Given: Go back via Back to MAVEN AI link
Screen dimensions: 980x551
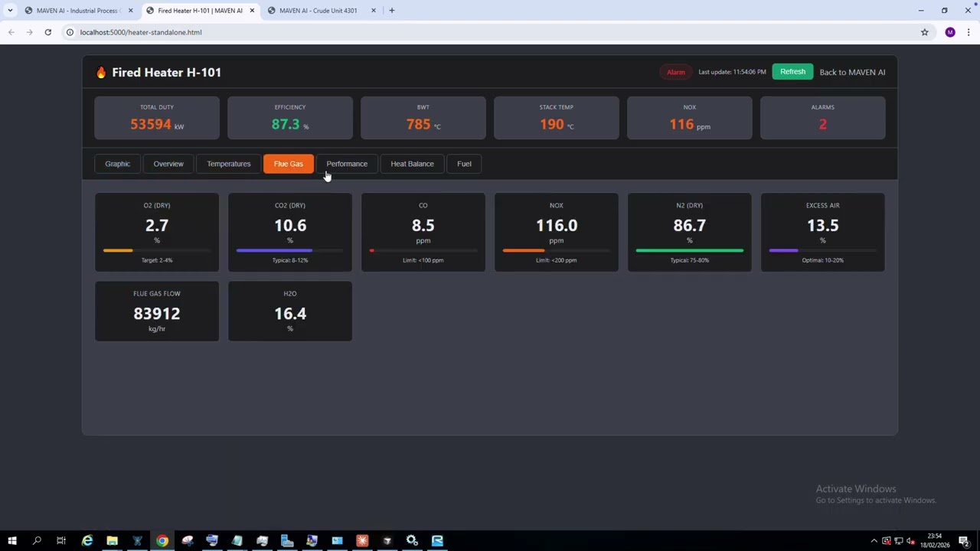Looking at the screenshot, I should coord(852,72).
